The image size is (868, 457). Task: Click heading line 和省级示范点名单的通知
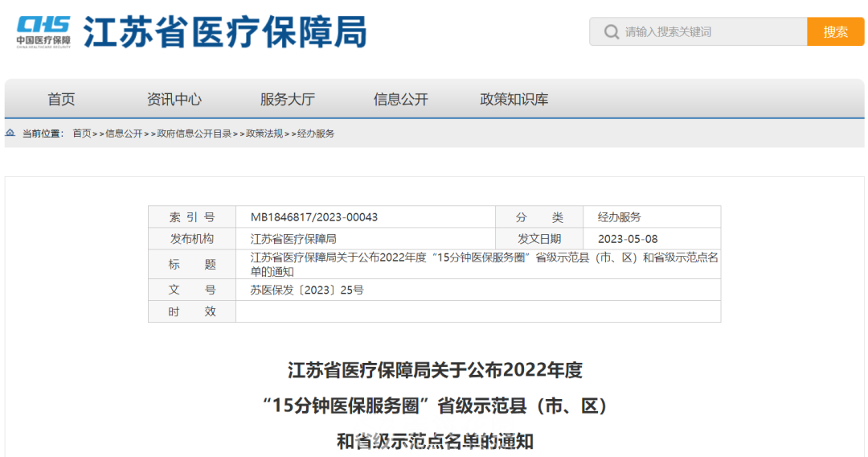pyautogui.click(x=435, y=442)
